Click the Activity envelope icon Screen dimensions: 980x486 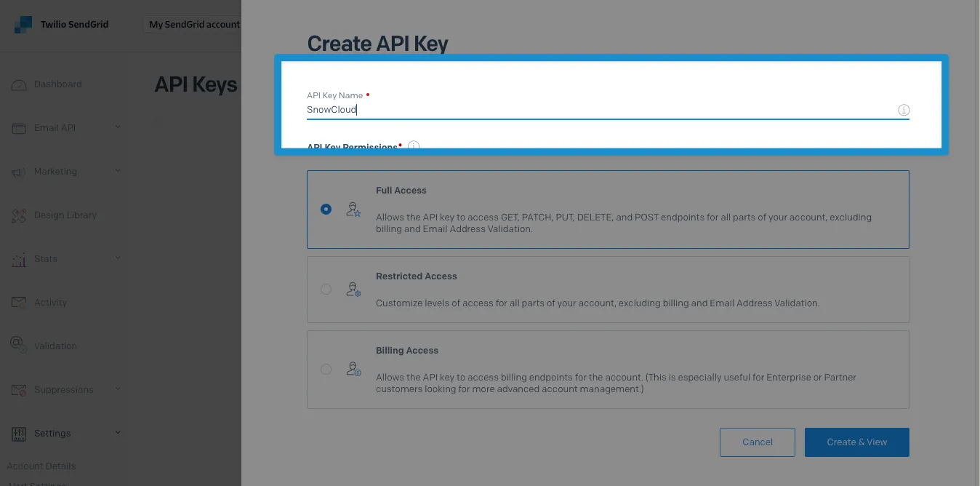(20, 303)
